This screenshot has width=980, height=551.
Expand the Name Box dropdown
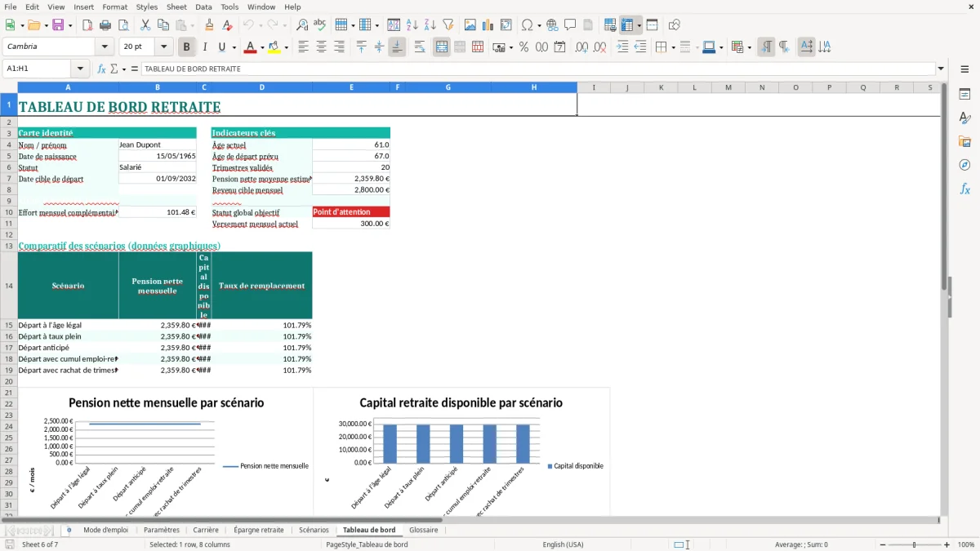80,69
